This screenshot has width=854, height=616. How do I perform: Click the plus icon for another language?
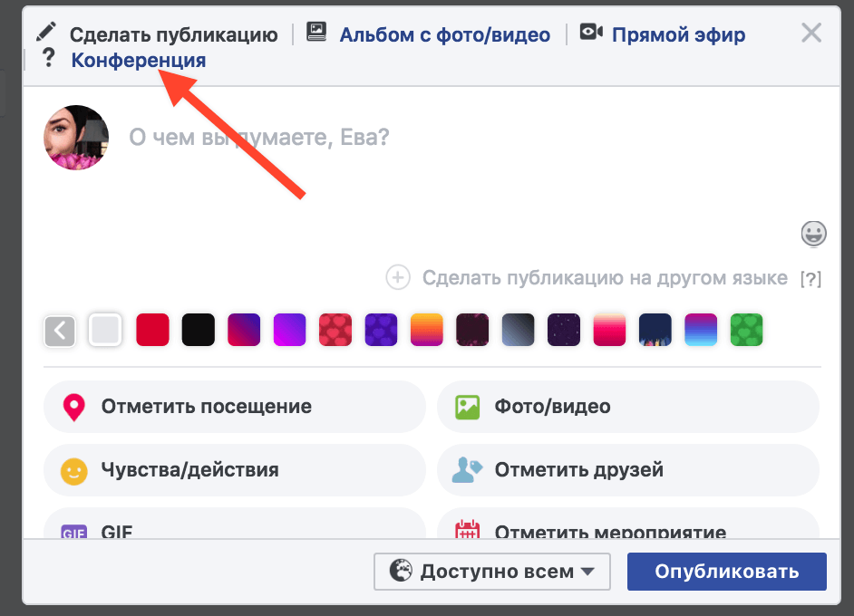[398, 277]
